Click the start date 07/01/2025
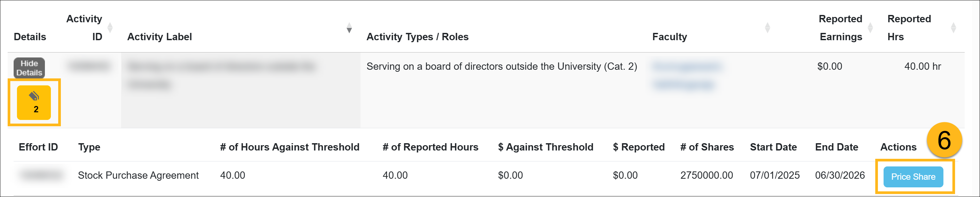 (774, 175)
